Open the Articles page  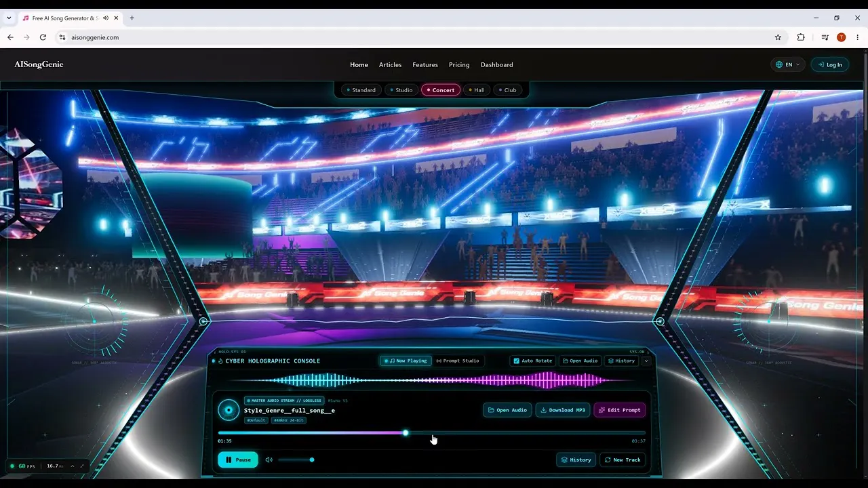pos(390,65)
